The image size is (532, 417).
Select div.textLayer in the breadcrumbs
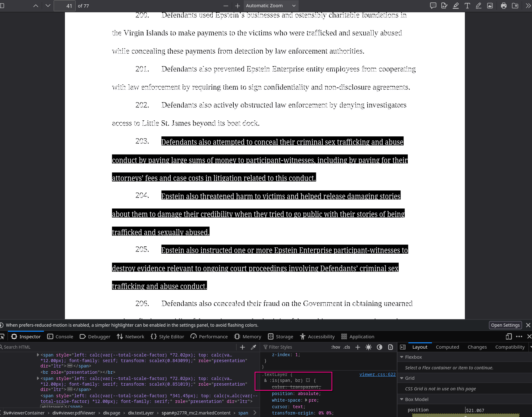[x=141, y=413]
